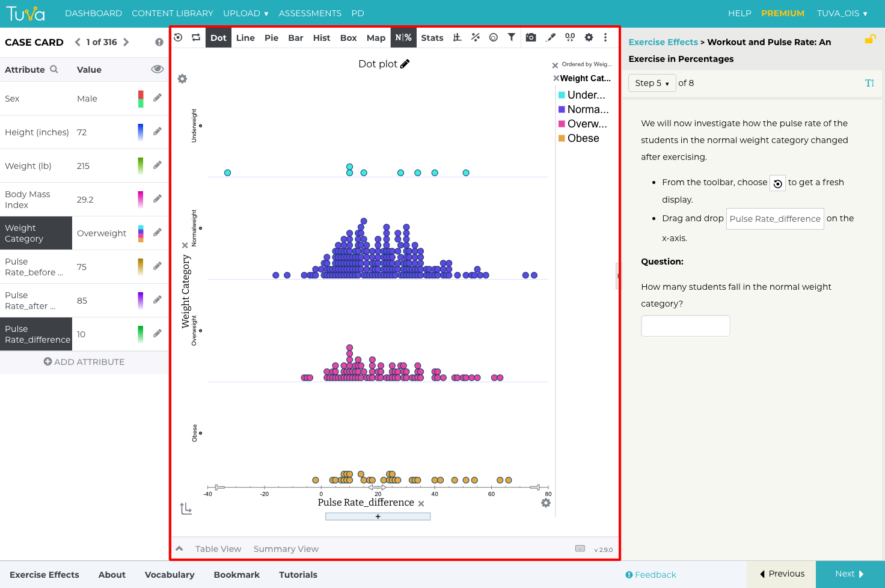Switch to Box plot type
The height and width of the screenshot is (588, 885).
[349, 37]
